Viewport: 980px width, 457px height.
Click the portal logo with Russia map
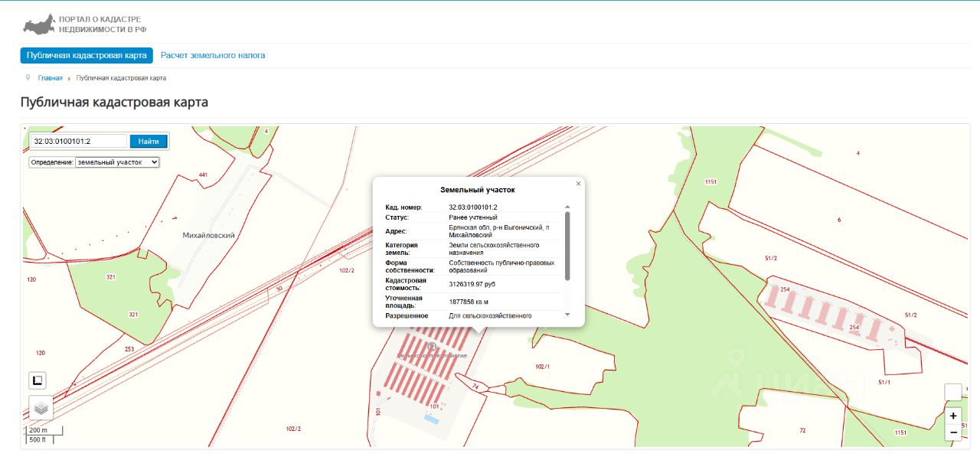[x=39, y=24]
